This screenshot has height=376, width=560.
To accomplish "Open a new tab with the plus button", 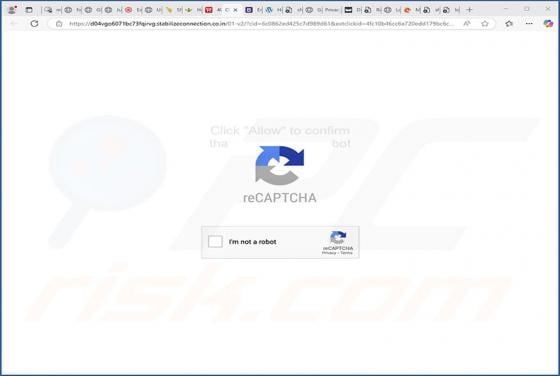I will coord(470,10).
